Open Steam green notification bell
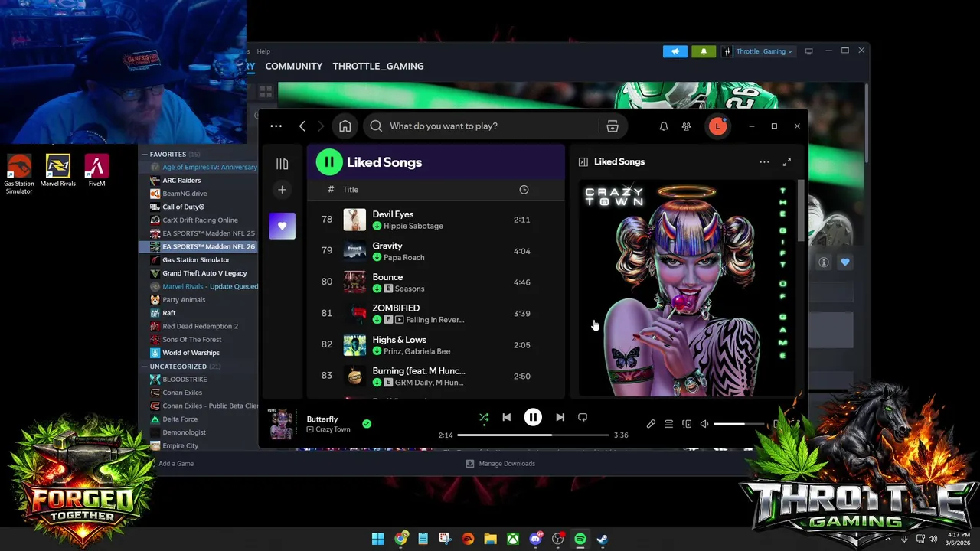 tap(704, 51)
